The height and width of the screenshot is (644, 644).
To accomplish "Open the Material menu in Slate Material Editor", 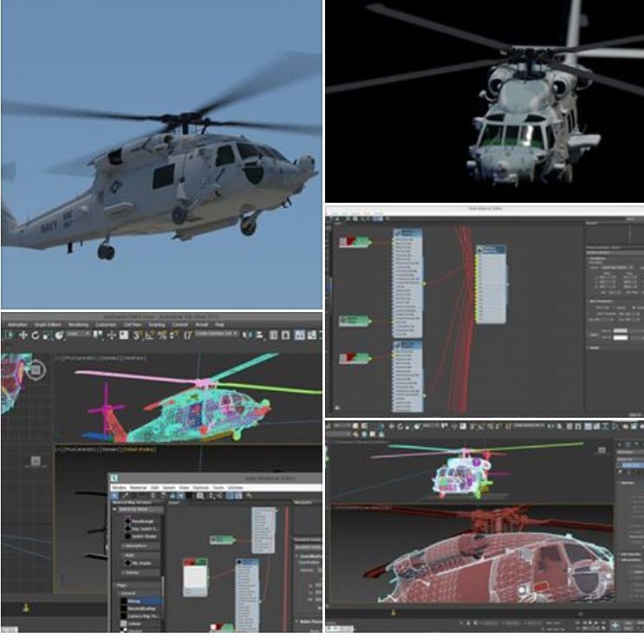I will tap(138, 487).
